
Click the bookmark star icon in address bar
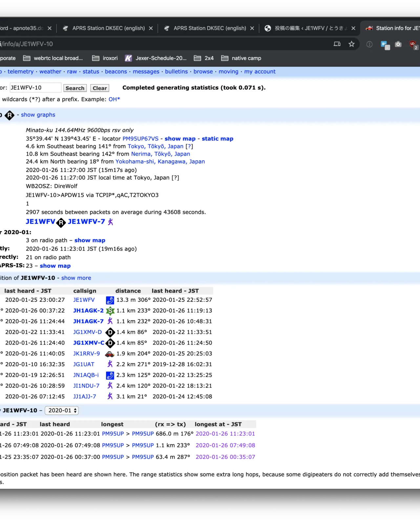(x=351, y=44)
